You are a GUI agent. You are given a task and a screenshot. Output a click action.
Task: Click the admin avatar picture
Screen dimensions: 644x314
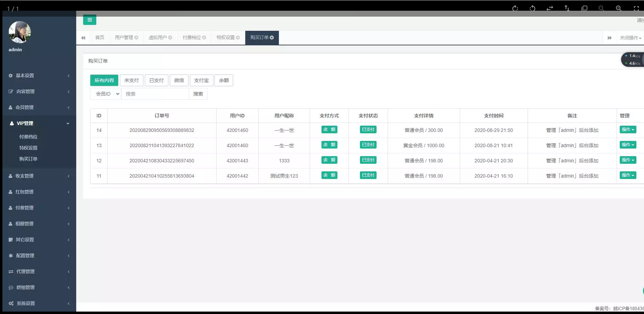point(20,32)
